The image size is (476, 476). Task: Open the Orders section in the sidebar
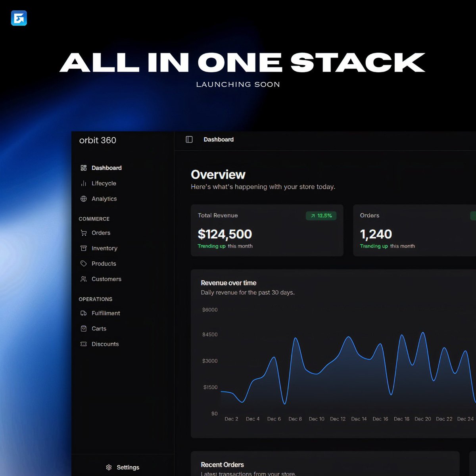pyautogui.click(x=101, y=233)
